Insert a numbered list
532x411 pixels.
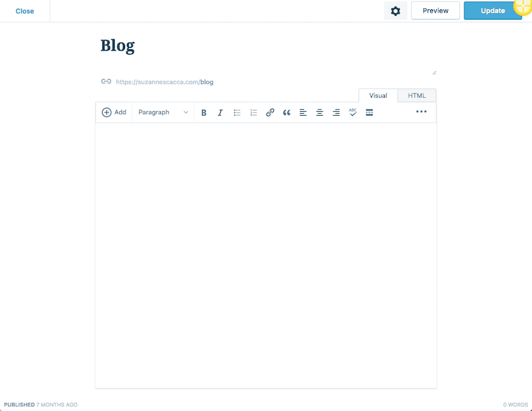253,112
